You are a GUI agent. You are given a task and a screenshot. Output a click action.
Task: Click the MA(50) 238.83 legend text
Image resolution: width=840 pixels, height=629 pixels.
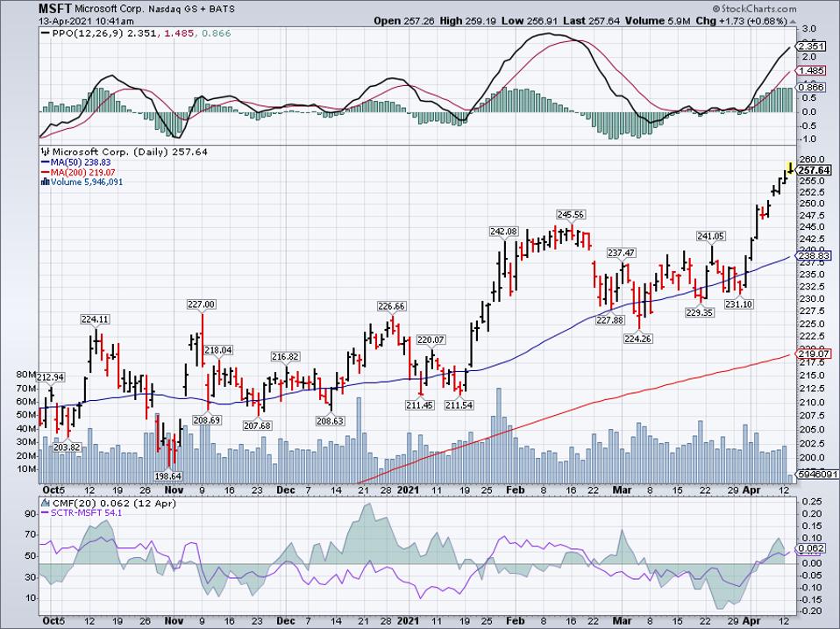point(81,162)
